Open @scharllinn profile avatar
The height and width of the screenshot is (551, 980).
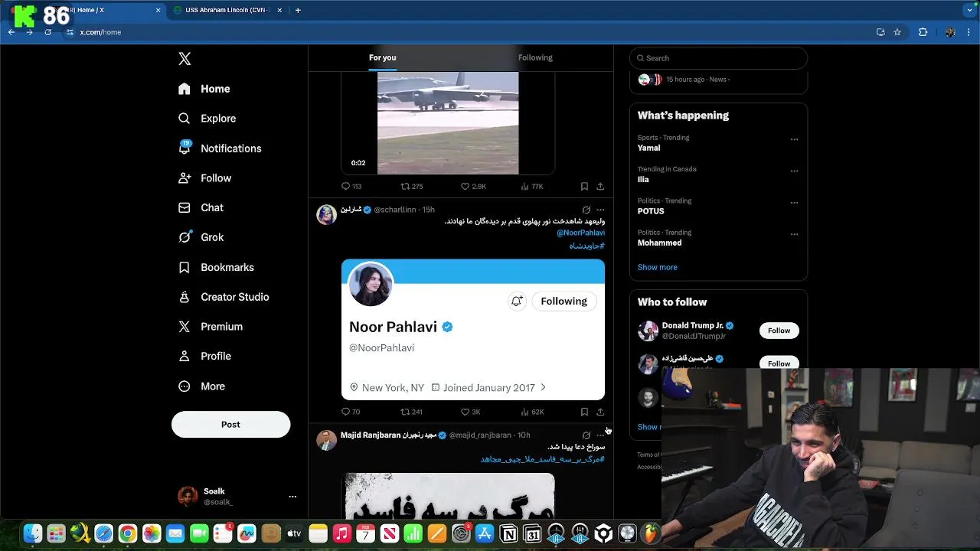point(327,214)
